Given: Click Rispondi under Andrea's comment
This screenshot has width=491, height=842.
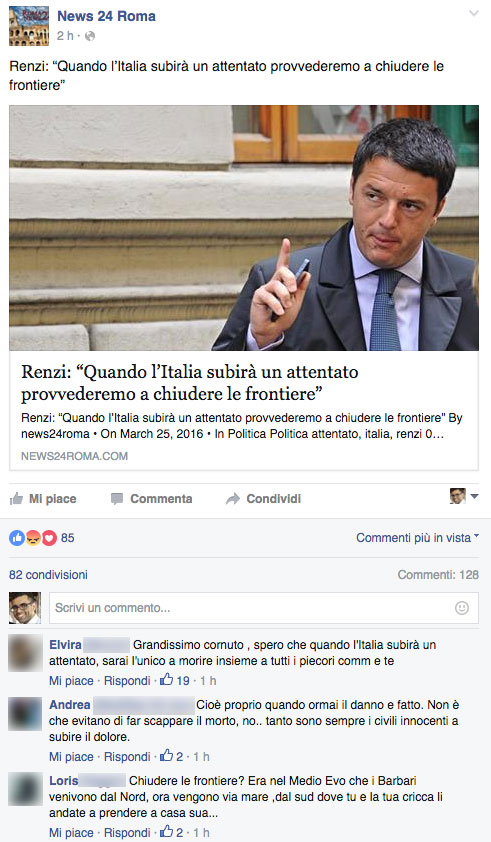Looking at the screenshot, I should (127, 757).
